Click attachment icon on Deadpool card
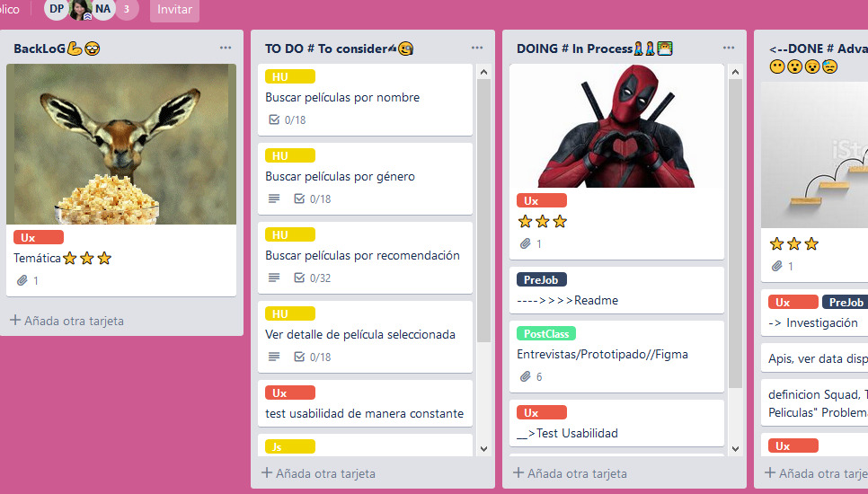 526,243
